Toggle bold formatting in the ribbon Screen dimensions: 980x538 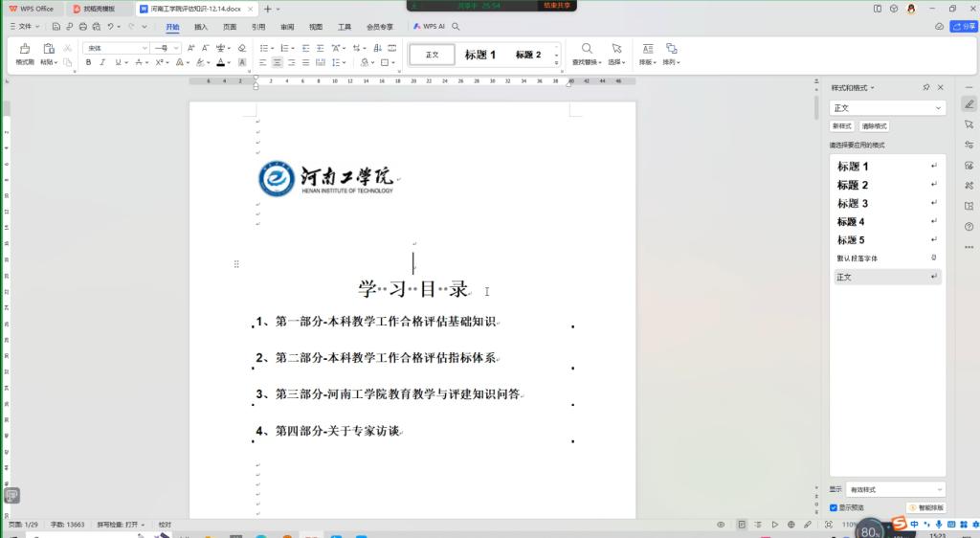coord(88,62)
